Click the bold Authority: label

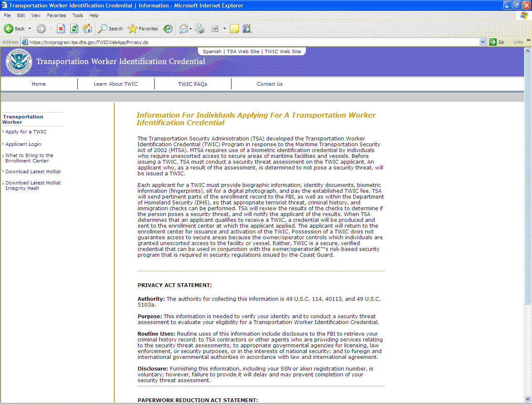tap(151, 299)
